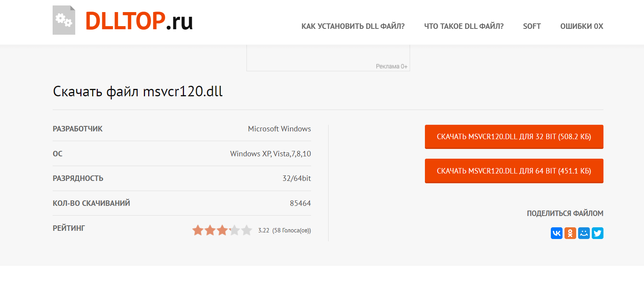This screenshot has width=644, height=285.
Task: Rate the file with the fifth star
Action: 247,230
